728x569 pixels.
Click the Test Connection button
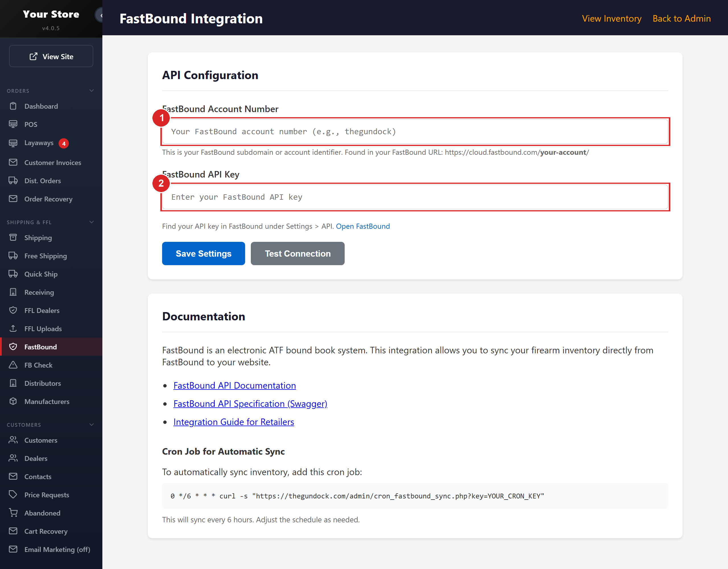pos(297,253)
